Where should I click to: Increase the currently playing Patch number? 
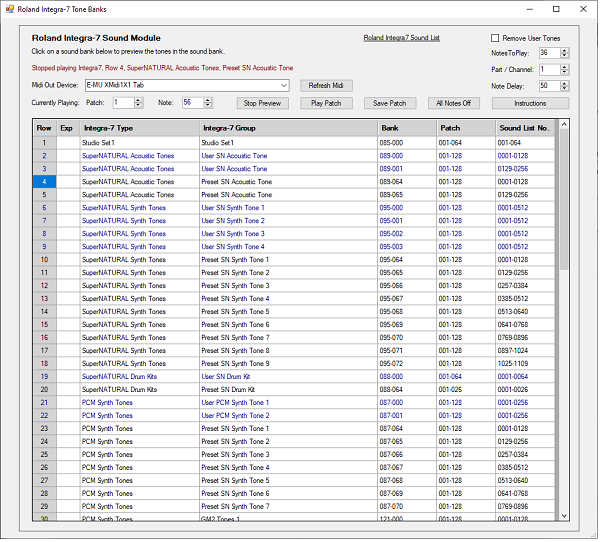[x=139, y=100]
